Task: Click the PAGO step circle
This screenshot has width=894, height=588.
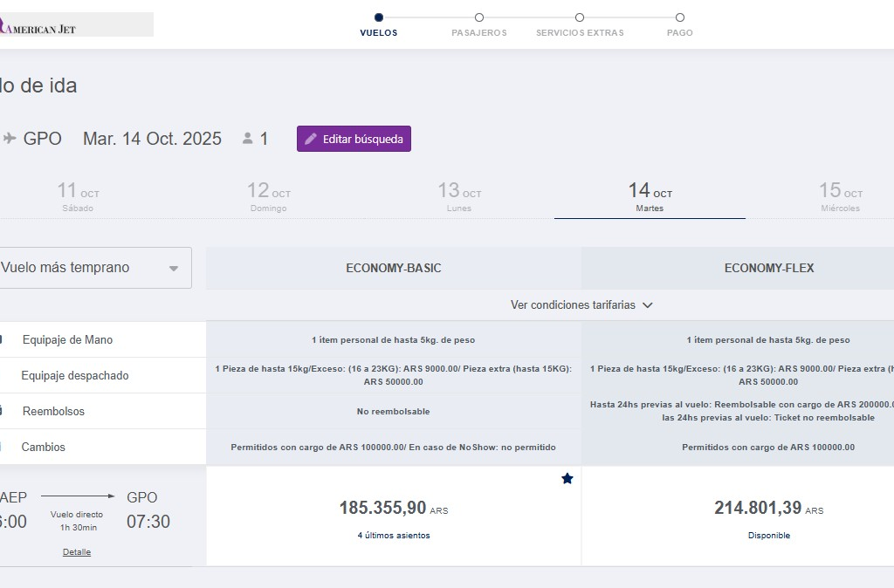Action: tap(679, 17)
